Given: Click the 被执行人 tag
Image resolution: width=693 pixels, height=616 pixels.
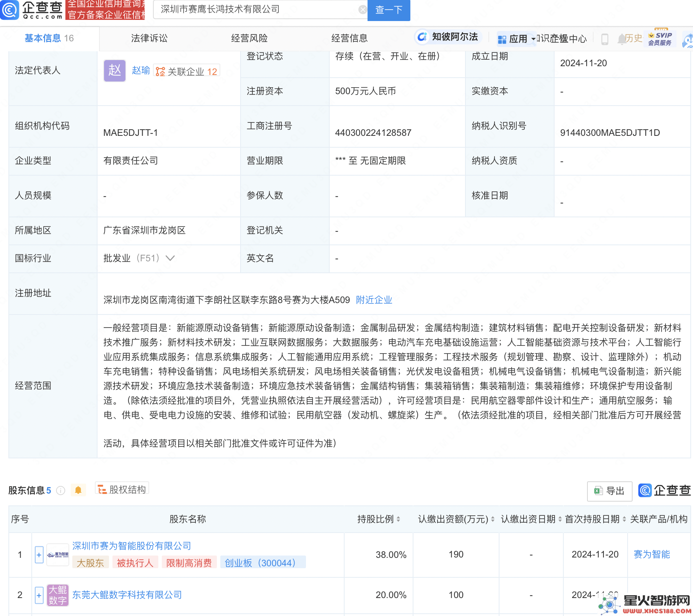Looking at the screenshot, I should tap(135, 563).
